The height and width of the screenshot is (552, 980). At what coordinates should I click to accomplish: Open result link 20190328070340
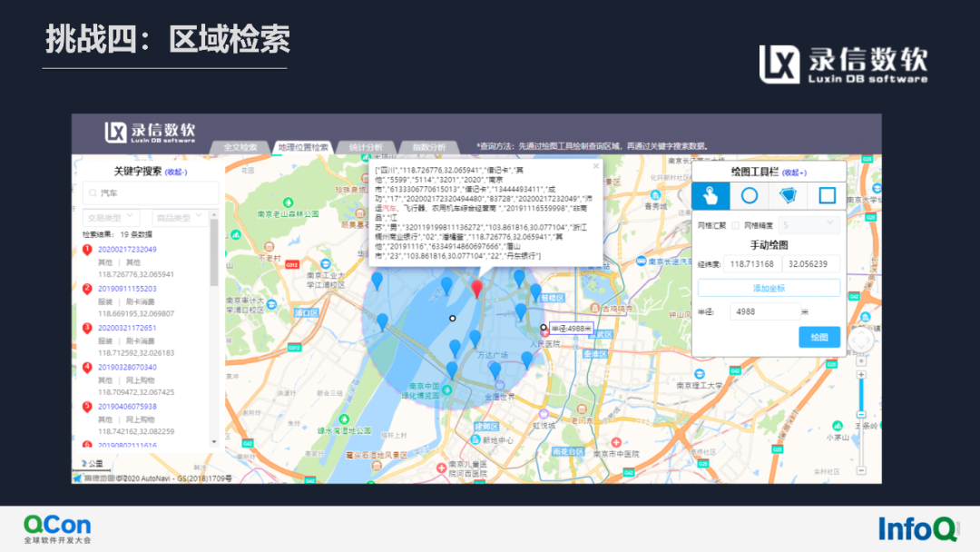pyautogui.click(x=127, y=367)
